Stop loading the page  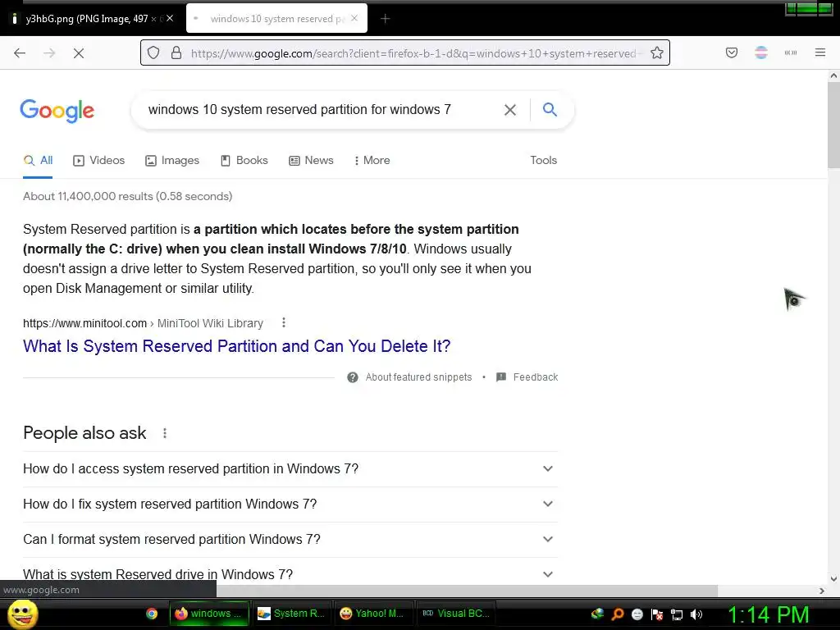tap(79, 53)
